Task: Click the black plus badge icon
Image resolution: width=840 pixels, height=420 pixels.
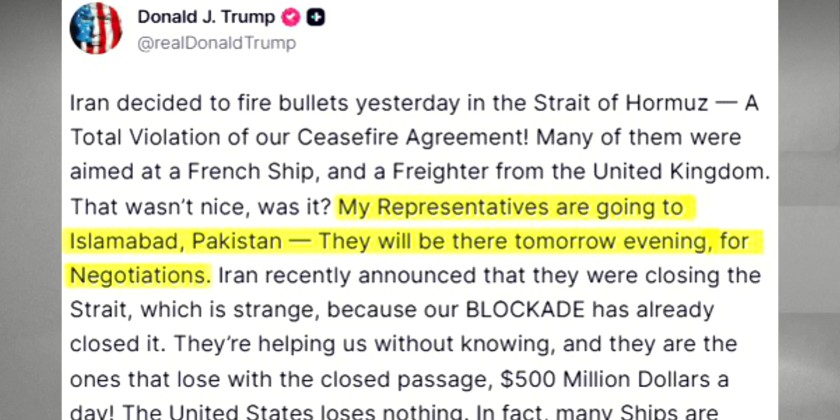Action: click(317, 18)
